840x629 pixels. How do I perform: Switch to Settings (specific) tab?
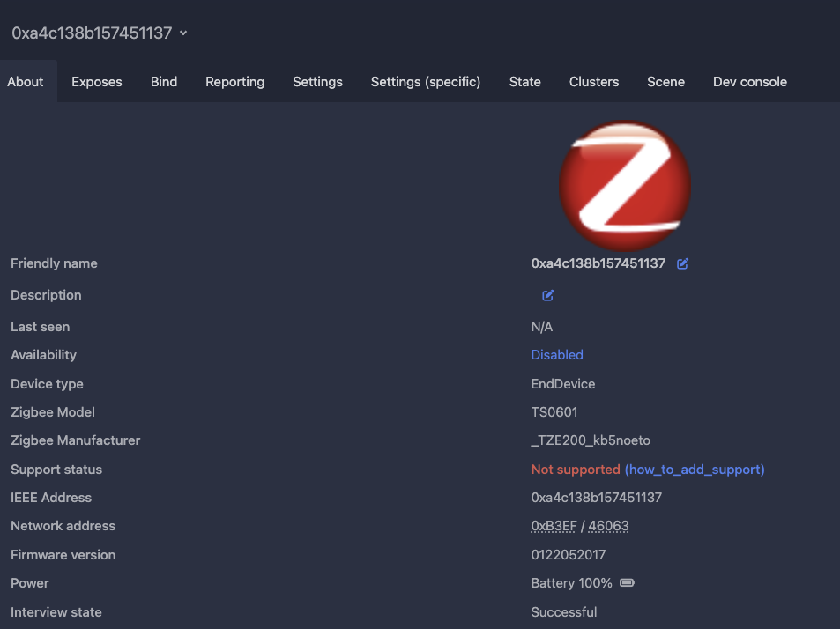tap(426, 81)
